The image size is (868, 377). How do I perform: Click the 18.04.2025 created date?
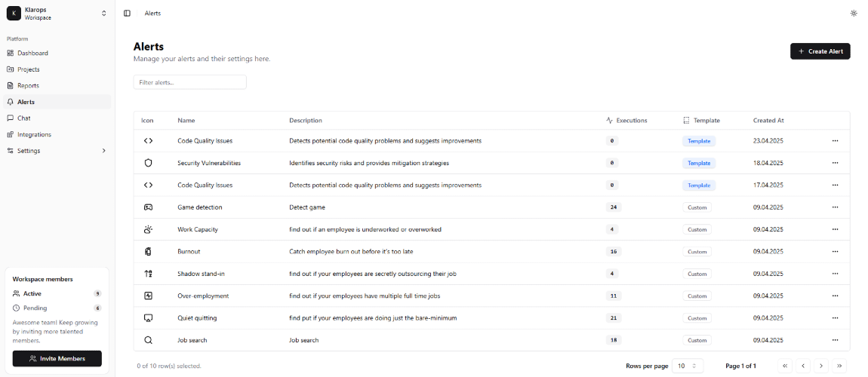click(x=768, y=163)
